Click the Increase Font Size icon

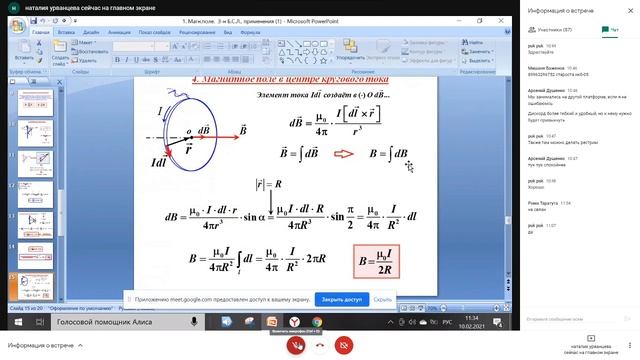(175, 47)
